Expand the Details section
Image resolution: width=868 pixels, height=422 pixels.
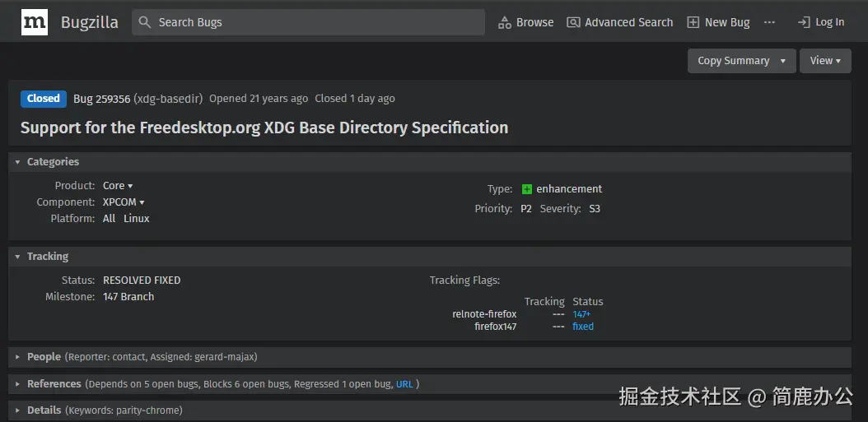tap(17, 410)
